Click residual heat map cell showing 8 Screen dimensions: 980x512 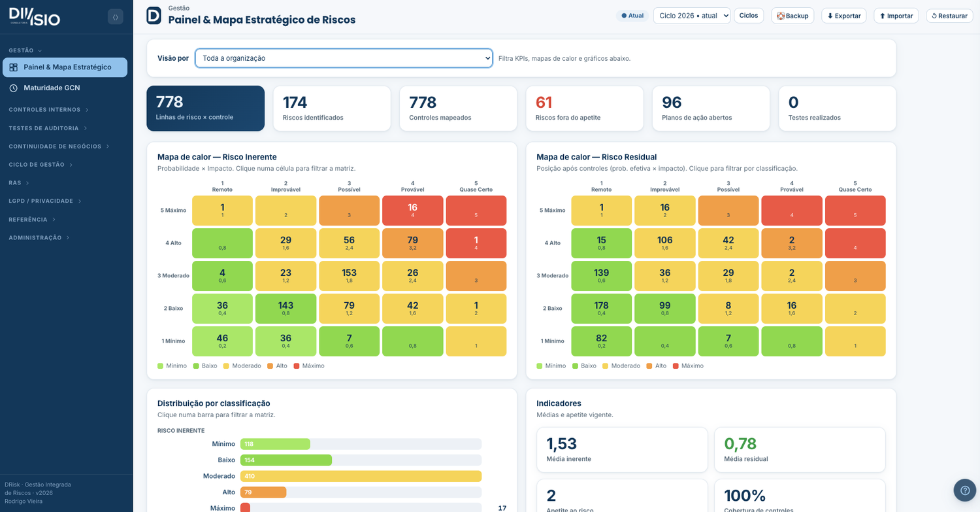click(x=728, y=309)
